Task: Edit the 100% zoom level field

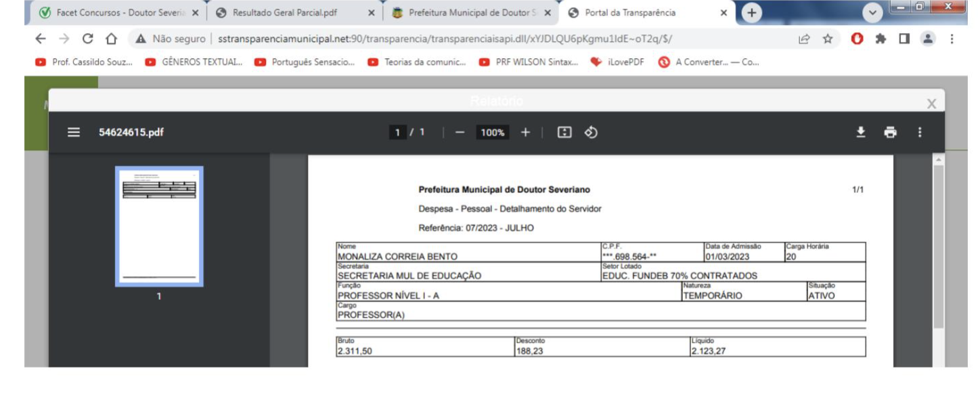Action: [492, 133]
